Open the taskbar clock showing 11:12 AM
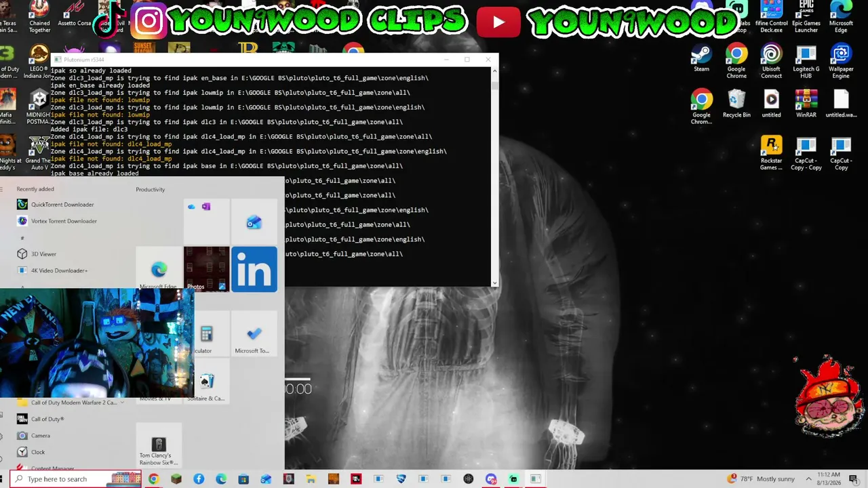 pos(830,479)
